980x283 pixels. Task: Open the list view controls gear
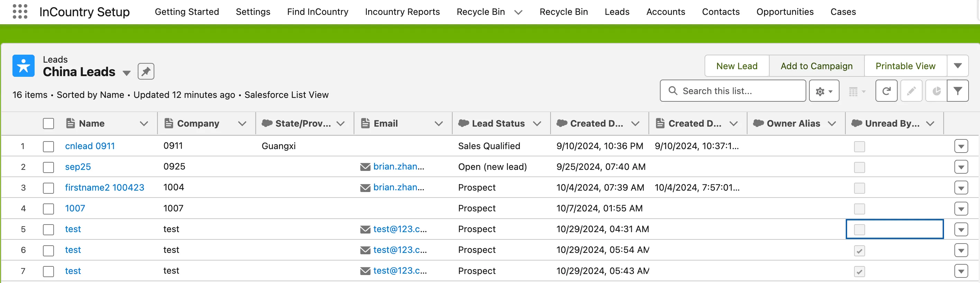824,91
